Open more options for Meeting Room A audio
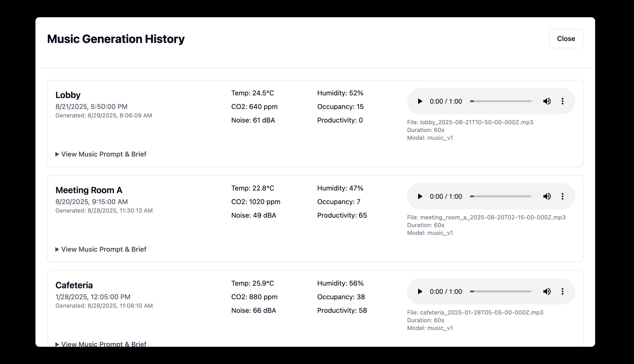 click(562, 196)
